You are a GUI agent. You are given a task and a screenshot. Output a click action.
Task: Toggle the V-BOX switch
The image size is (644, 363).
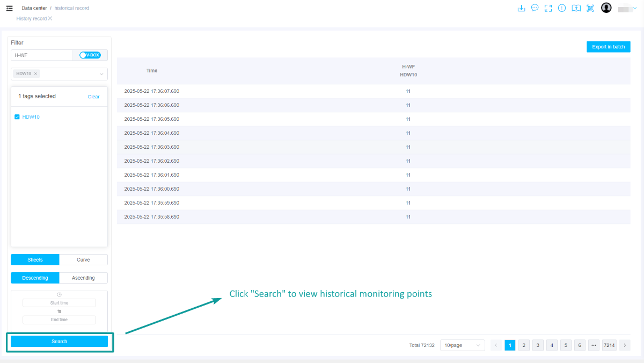tap(90, 55)
